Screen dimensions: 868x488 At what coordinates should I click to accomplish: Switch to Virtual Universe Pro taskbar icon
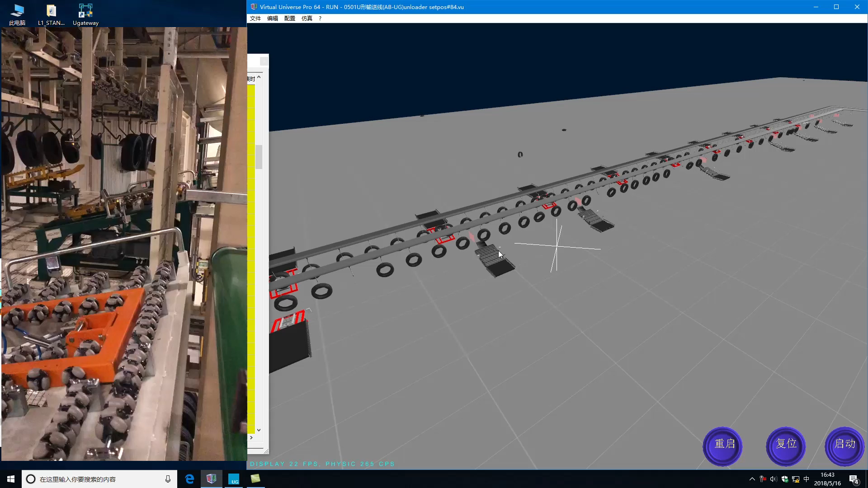coord(211,479)
